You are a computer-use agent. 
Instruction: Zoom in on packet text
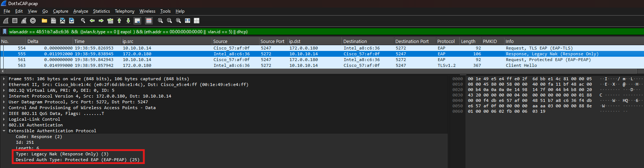(160, 21)
